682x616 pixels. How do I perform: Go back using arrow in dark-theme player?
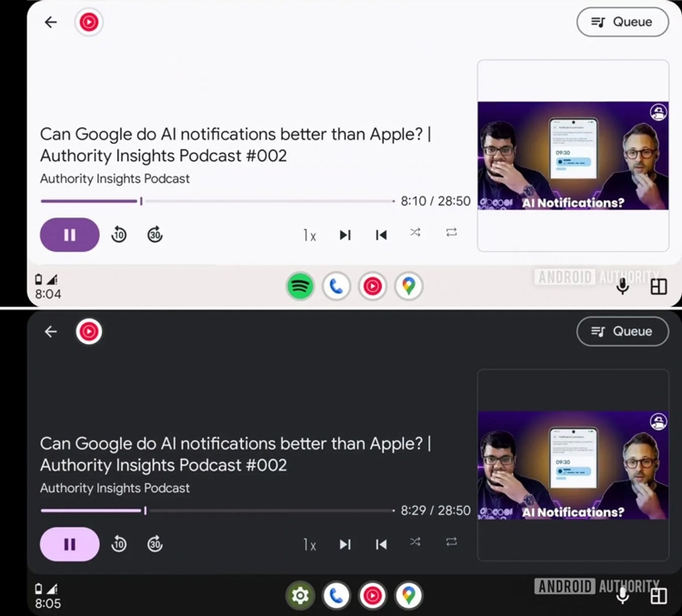click(x=51, y=332)
